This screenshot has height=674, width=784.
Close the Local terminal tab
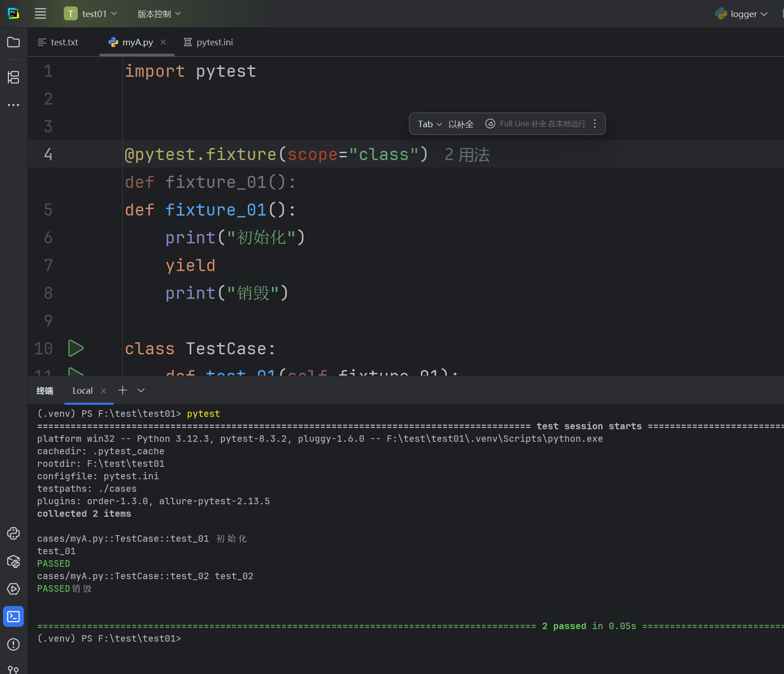tap(104, 391)
